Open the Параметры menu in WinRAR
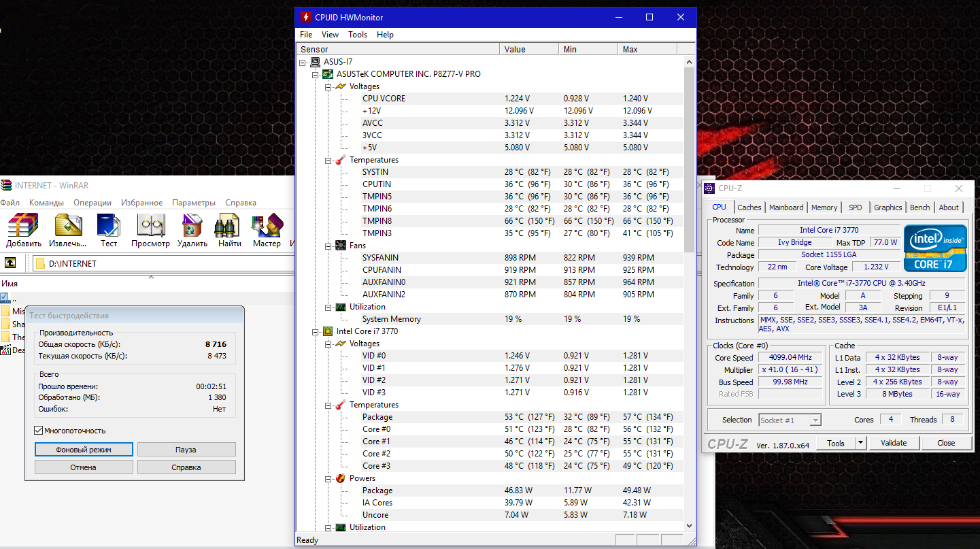Image resolution: width=980 pixels, height=549 pixels. click(x=194, y=203)
